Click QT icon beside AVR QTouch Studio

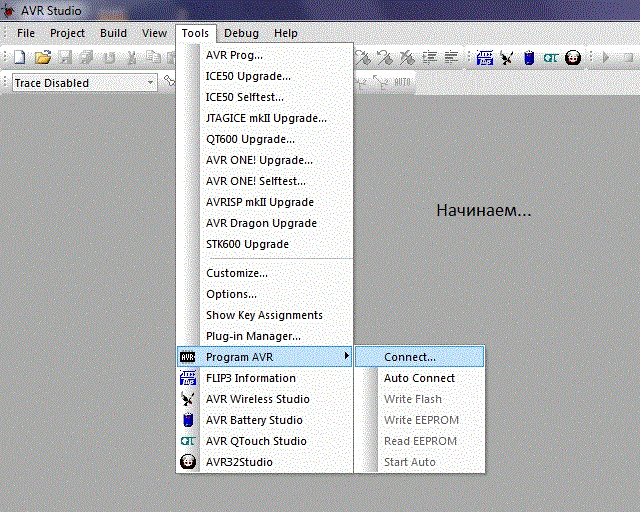click(188, 441)
